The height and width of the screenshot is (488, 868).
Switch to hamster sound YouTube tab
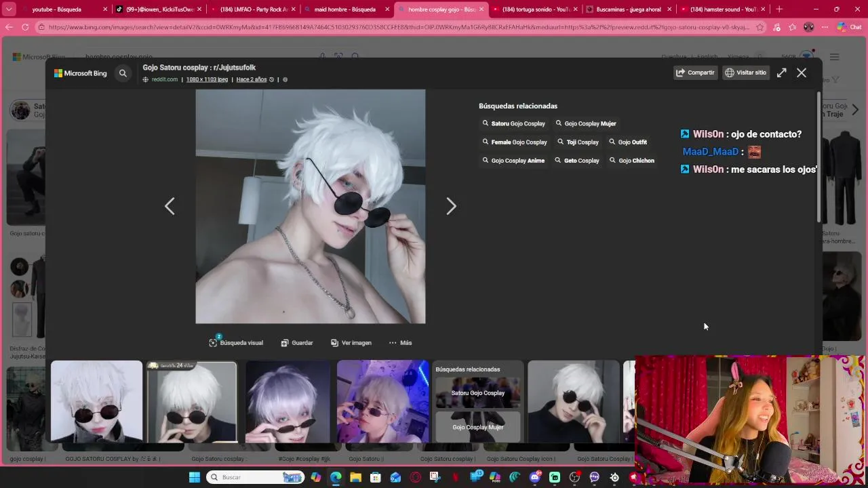(722, 9)
